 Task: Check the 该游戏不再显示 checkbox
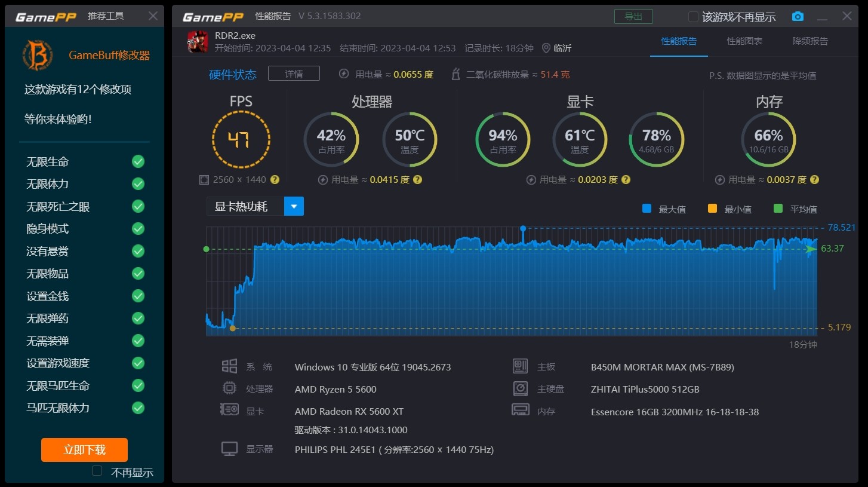693,16
